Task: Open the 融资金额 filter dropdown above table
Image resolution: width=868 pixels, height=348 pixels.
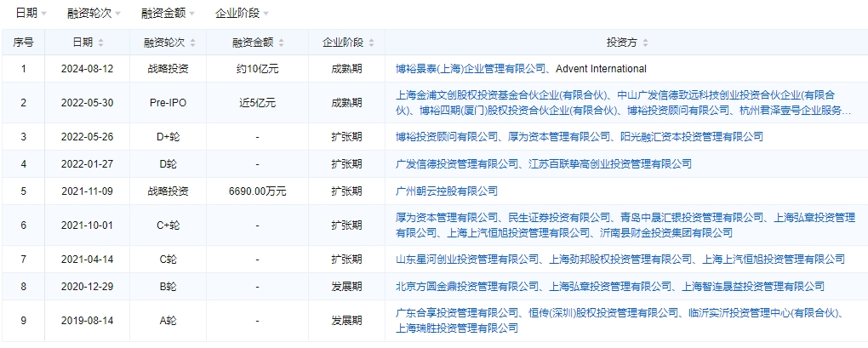Action: [x=167, y=14]
